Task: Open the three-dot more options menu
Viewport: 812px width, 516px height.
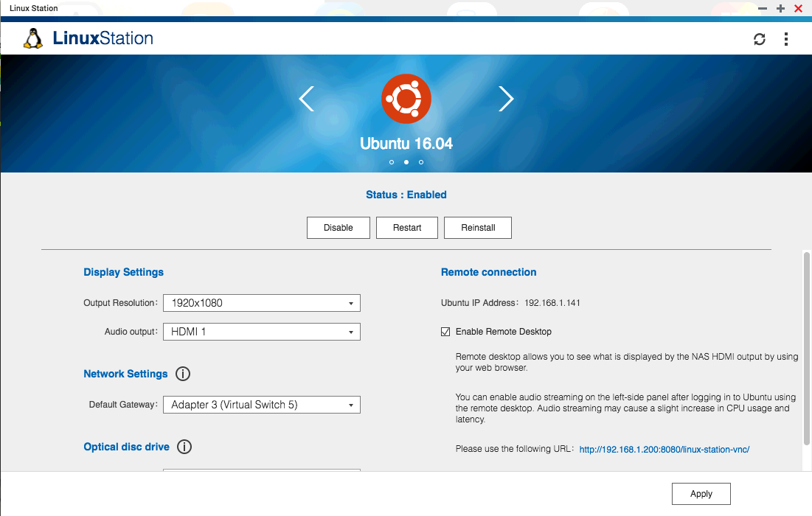Action: coord(786,39)
